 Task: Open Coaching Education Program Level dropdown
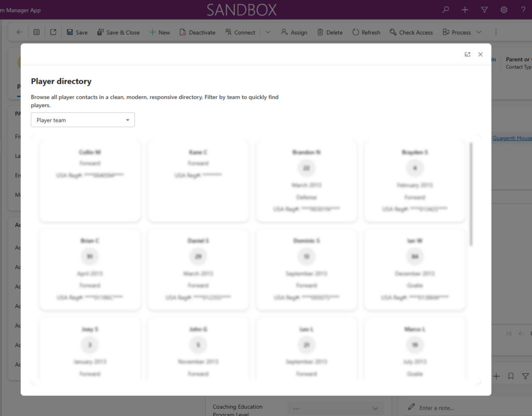(335, 409)
